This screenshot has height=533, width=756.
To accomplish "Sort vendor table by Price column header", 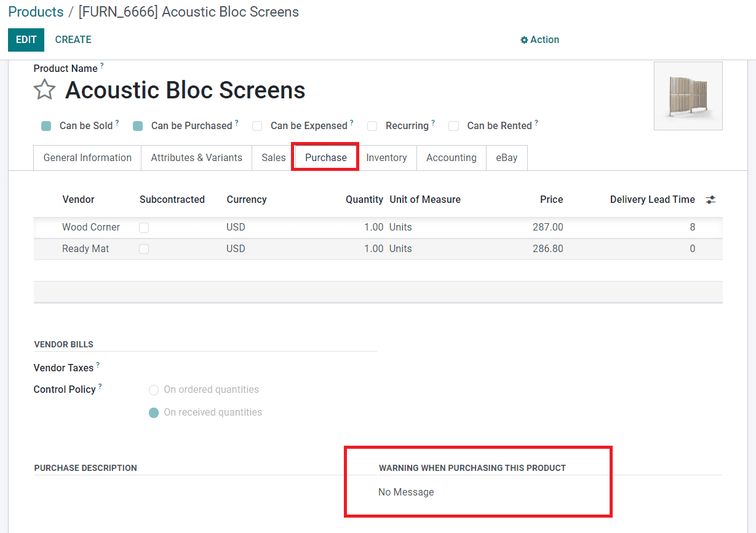I will click(x=551, y=199).
